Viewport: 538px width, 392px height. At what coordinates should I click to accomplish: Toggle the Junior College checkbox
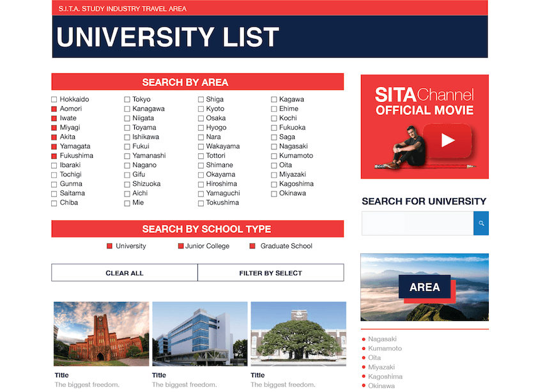point(181,246)
